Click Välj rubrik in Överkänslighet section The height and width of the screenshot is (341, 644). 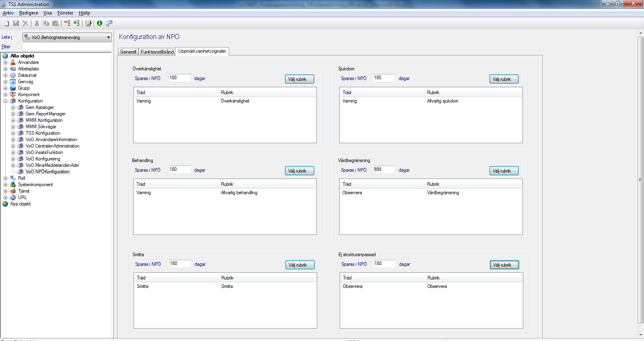[x=299, y=79]
